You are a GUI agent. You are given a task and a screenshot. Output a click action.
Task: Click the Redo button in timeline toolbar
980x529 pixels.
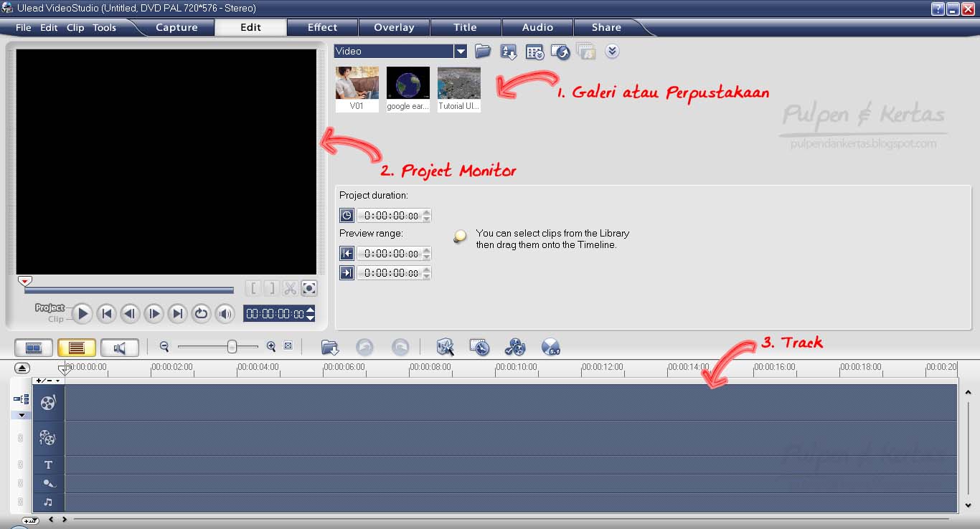(x=400, y=348)
